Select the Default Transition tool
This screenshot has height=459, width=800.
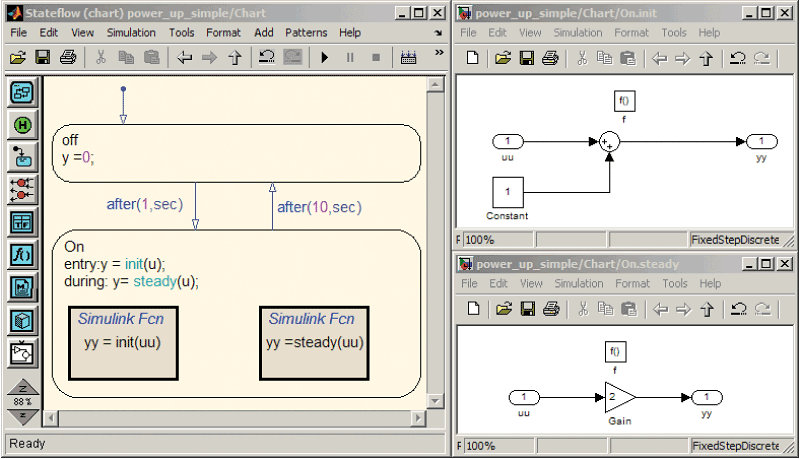[22, 157]
